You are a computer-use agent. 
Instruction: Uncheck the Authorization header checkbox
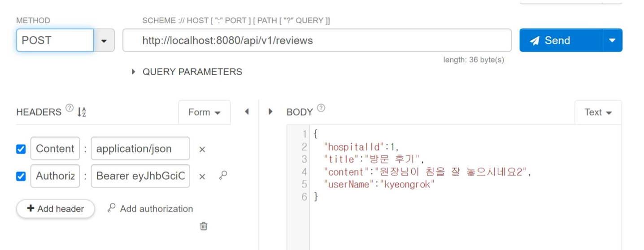click(21, 177)
